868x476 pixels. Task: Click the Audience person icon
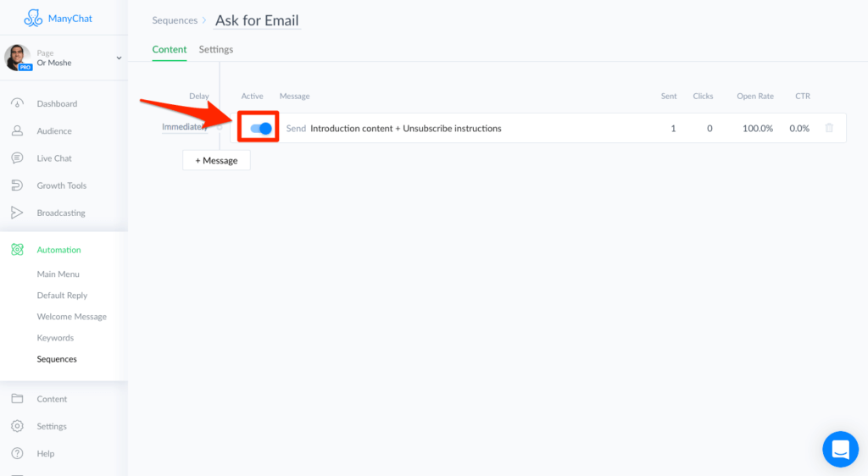(x=17, y=131)
